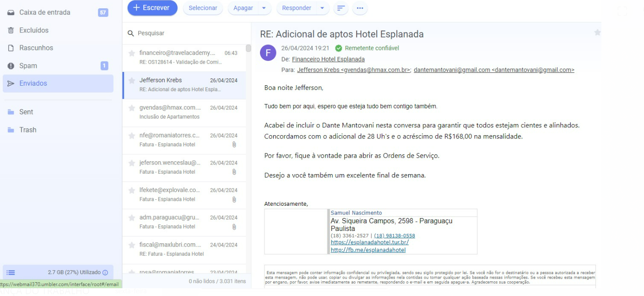Screen dimensions: 644x296
Task: Click the Excluídos trash icon
Action: tap(11, 31)
